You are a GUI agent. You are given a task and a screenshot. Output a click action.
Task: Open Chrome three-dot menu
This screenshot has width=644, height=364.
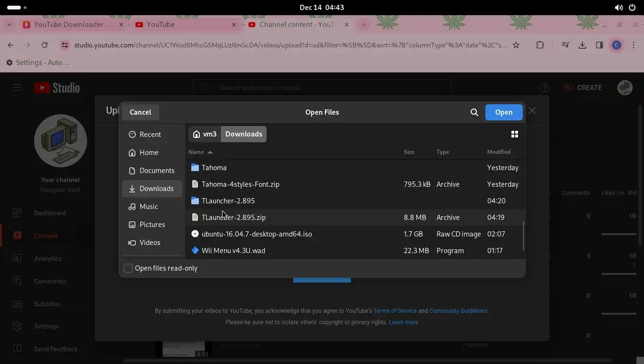[634, 45]
